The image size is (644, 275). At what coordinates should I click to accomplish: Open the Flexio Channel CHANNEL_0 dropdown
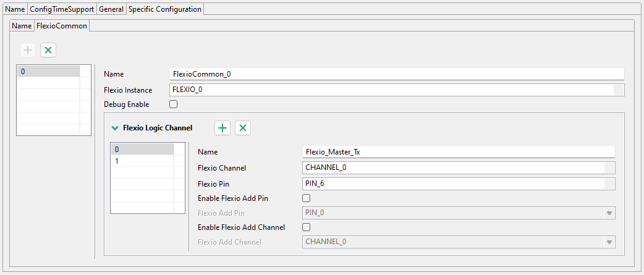coord(609,167)
